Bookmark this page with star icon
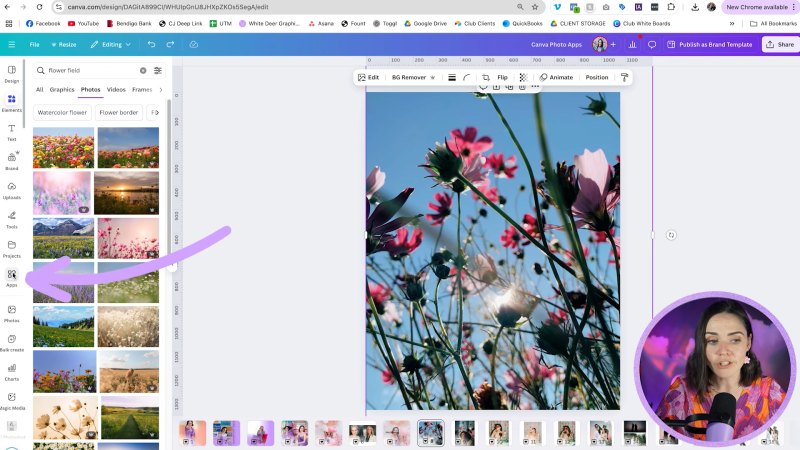The height and width of the screenshot is (450, 800). [x=535, y=7]
